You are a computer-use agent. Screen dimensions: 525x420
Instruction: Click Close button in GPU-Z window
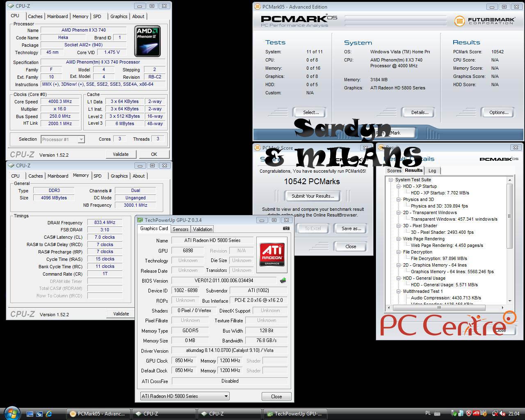coord(276,397)
